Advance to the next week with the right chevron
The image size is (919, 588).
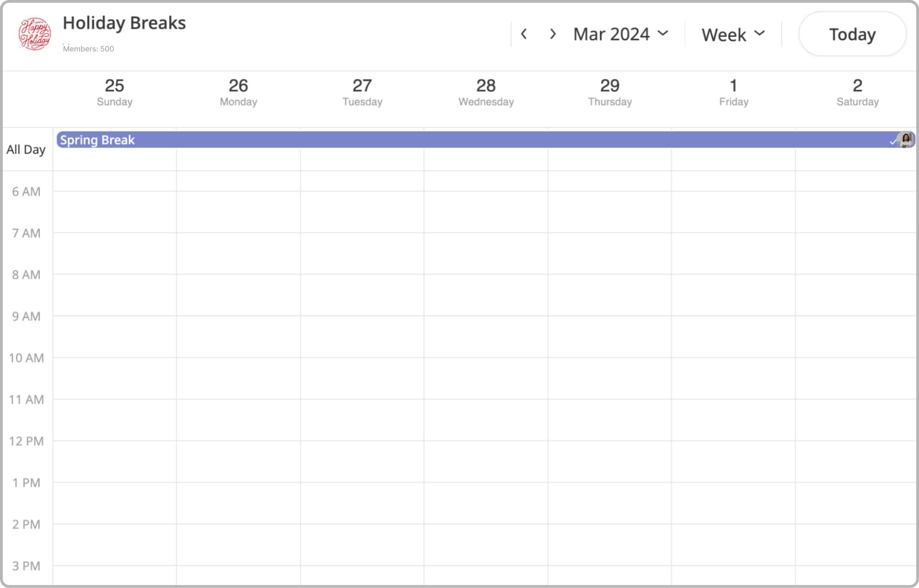(x=552, y=34)
